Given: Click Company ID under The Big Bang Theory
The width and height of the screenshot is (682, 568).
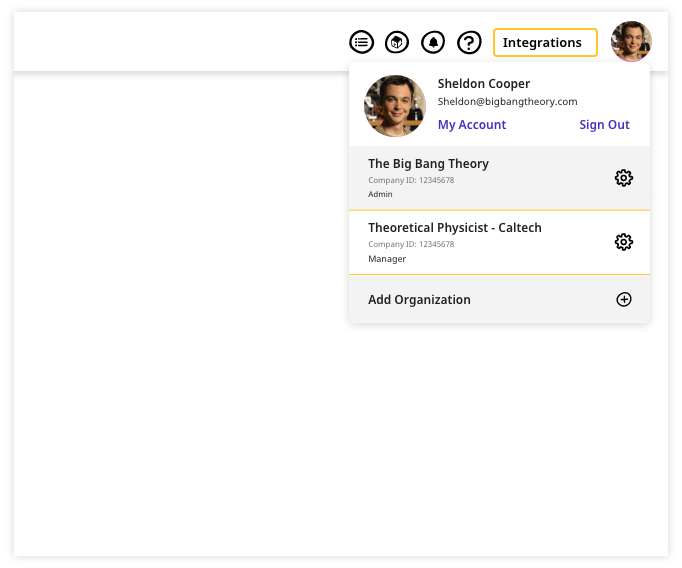Looking at the screenshot, I should point(410,180).
